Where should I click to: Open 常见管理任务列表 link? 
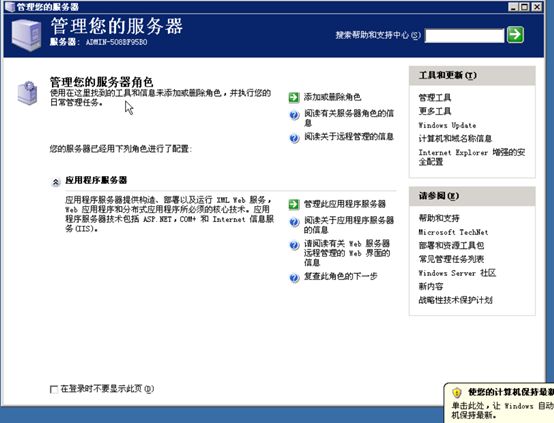tap(451, 259)
